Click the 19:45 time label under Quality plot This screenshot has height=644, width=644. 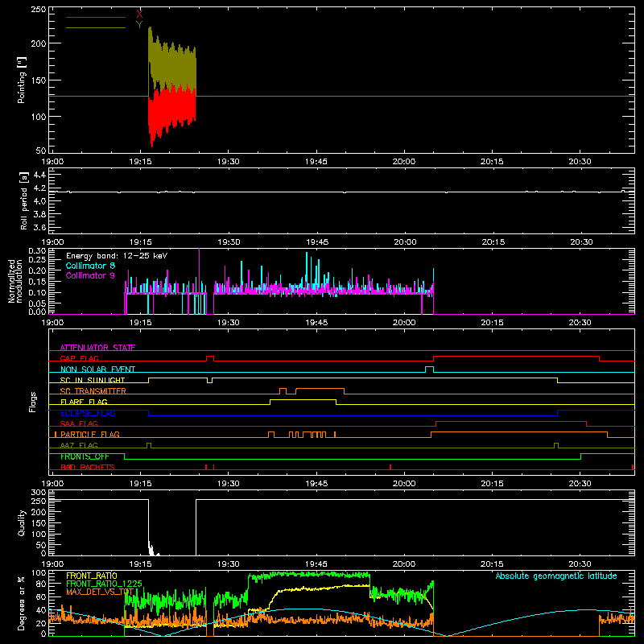(316, 564)
